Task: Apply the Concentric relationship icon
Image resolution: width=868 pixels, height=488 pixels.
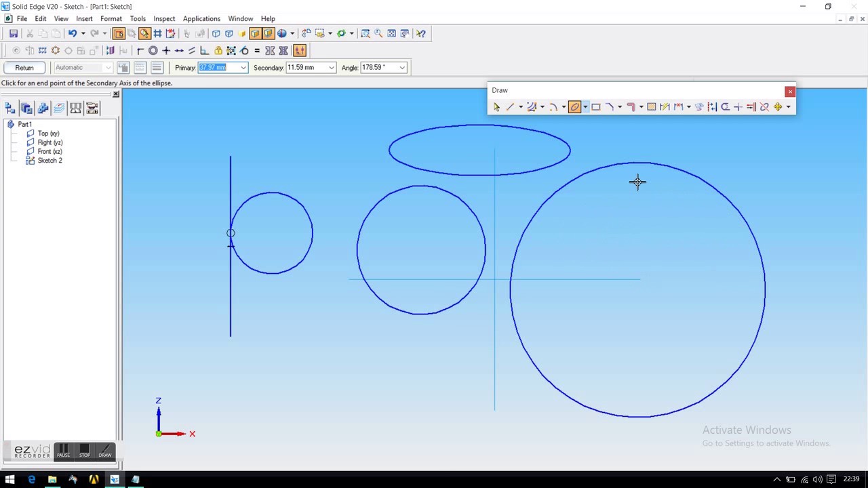Action: coord(153,50)
